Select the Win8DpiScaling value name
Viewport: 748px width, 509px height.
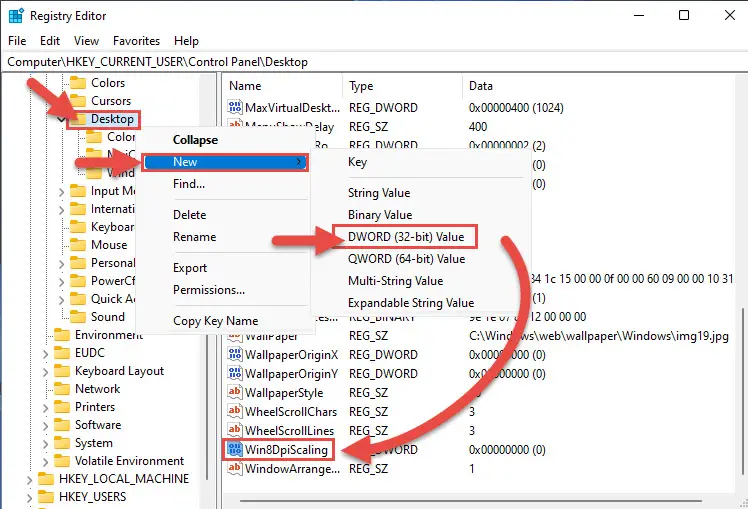[286, 449]
